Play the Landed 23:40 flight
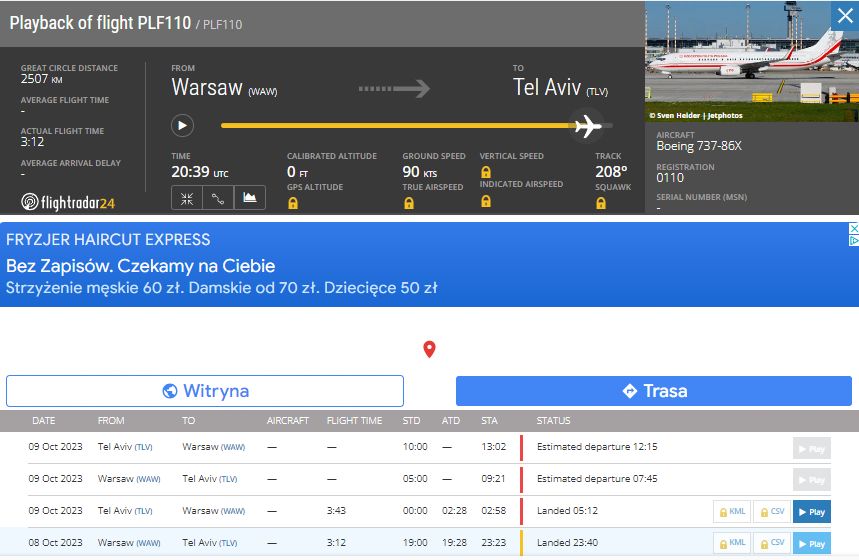This screenshot has height=560, width=859. [812, 544]
